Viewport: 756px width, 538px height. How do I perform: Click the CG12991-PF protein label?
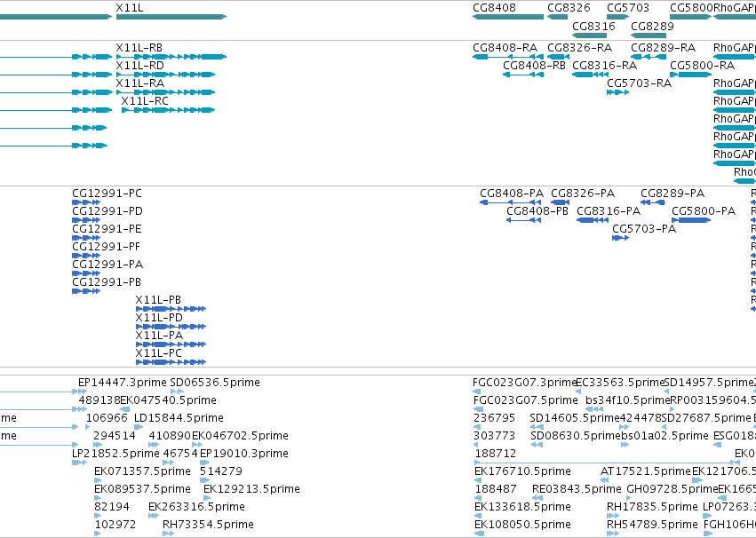pyautogui.click(x=106, y=247)
